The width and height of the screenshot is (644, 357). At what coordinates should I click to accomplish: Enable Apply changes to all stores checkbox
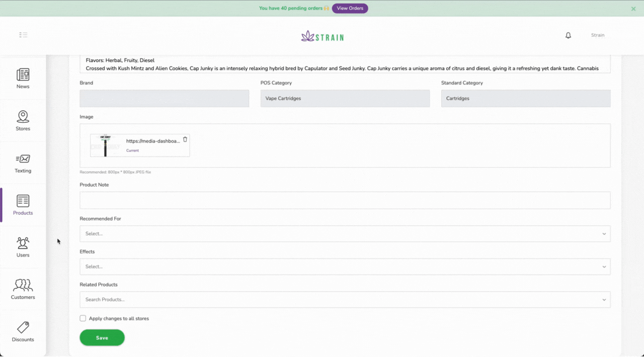click(83, 318)
